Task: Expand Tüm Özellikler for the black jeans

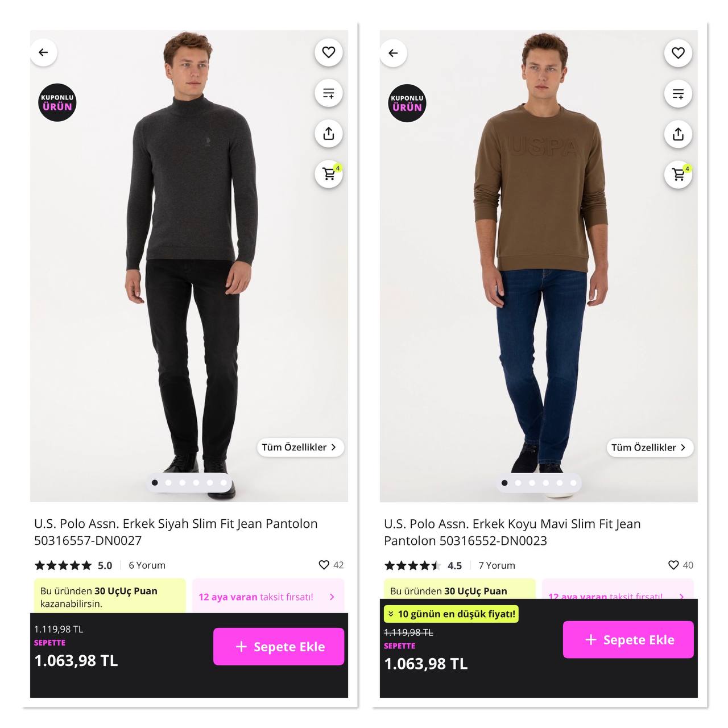Action: pos(300,447)
